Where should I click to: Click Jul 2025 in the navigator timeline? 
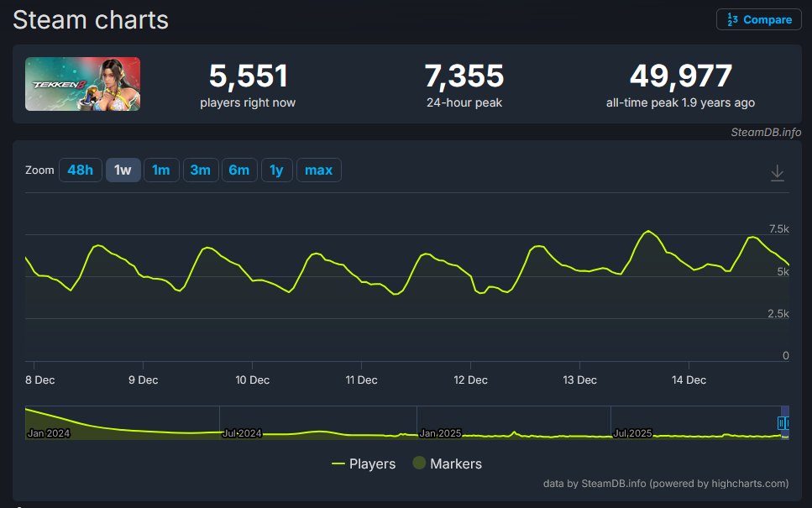(632, 433)
